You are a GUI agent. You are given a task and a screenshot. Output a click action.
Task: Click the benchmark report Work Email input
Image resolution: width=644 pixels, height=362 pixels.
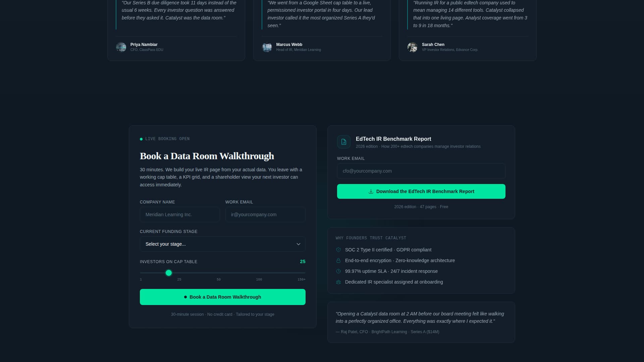(x=421, y=171)
